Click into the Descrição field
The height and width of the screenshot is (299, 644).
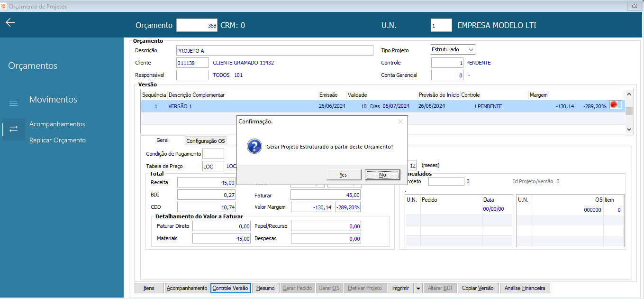click(274, 51)
